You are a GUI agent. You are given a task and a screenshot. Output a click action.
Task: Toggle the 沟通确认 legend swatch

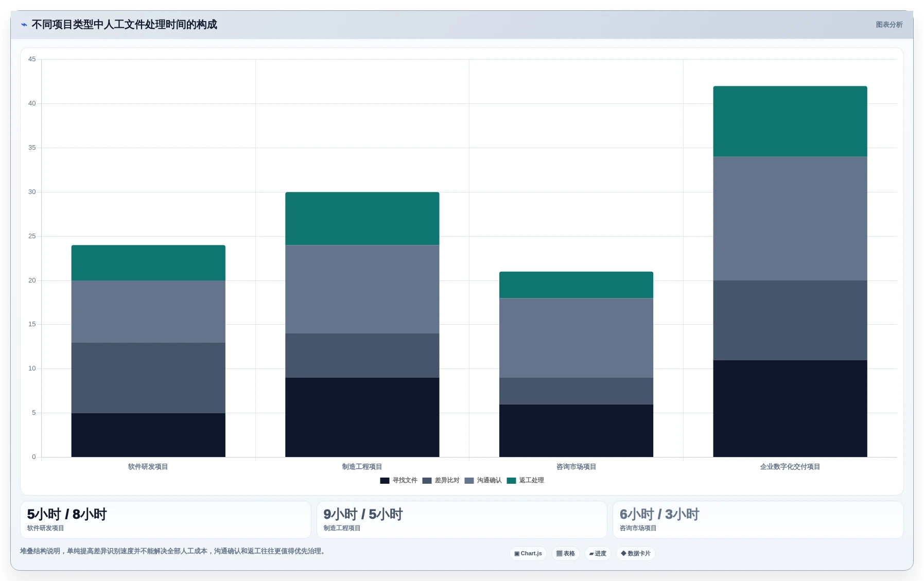click(469, 481)
